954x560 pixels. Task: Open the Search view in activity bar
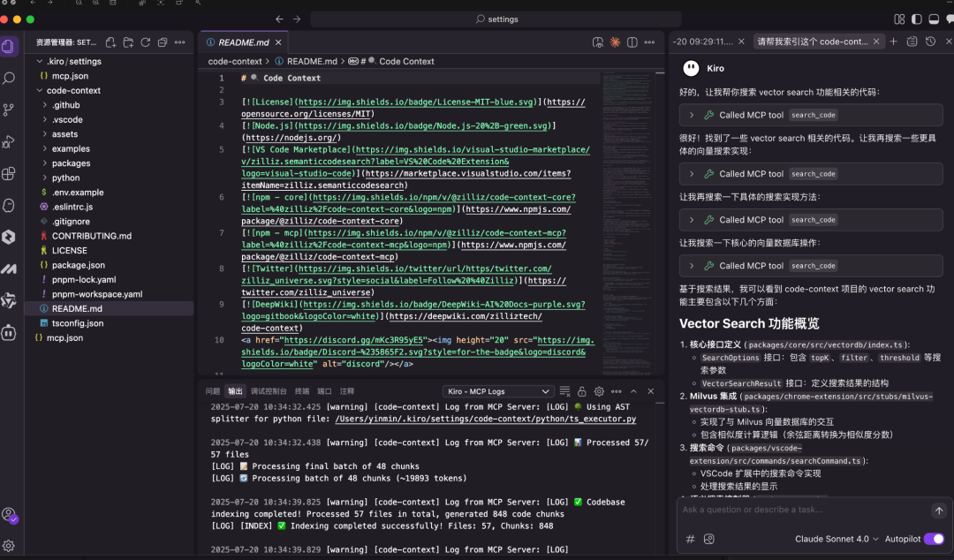tap(9, 78)
